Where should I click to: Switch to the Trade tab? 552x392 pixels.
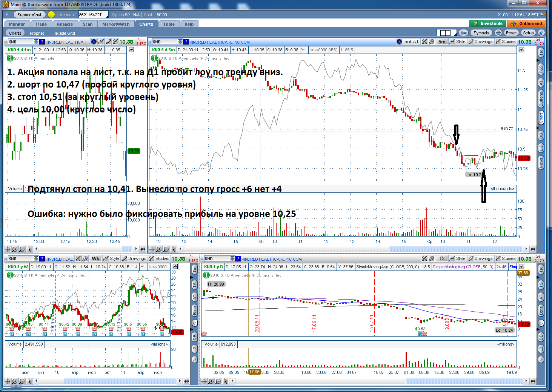pyautogui.click(x=41, y=24)
